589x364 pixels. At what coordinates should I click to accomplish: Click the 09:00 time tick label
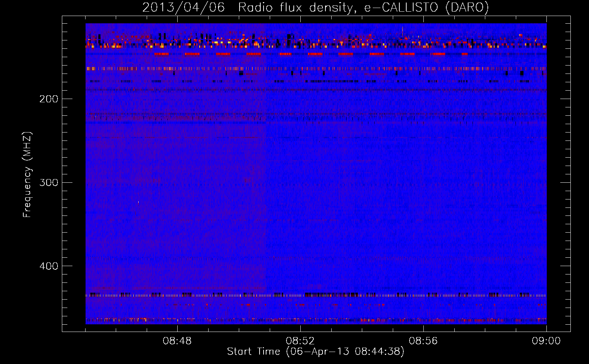(546, 341)
